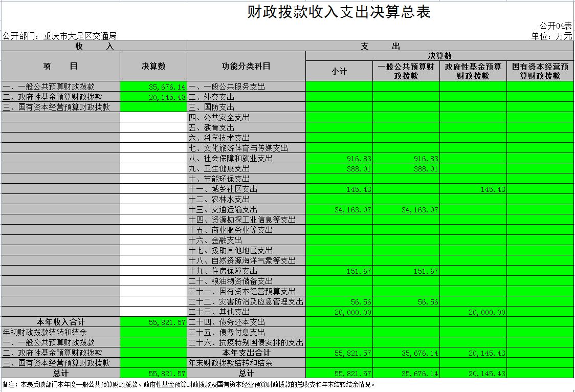Click the 十二、农林水支出 cell
Image resolution: width=575 pixels, height=392 pixels.
(246, 200)
